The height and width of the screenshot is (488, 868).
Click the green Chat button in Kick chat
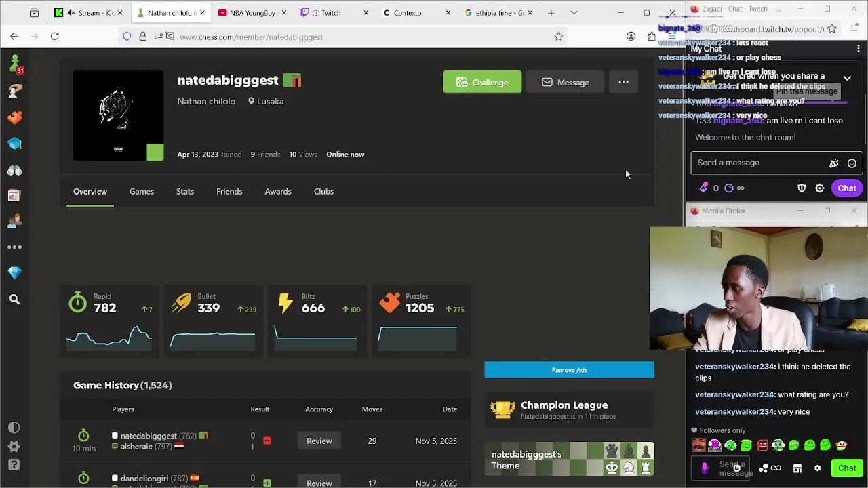[x=847, y=468]
